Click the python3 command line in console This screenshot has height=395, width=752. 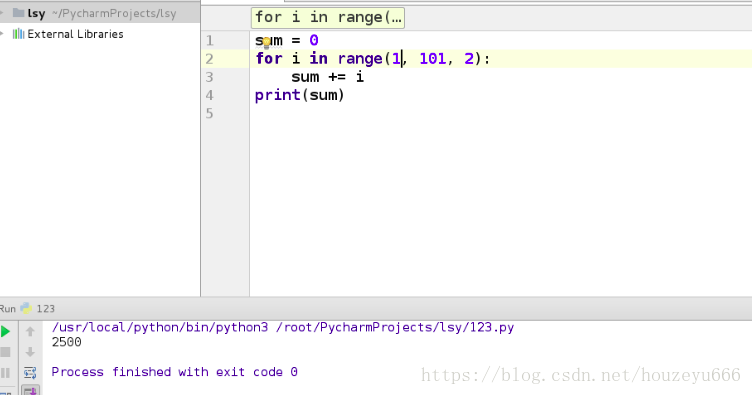(283, 327)
